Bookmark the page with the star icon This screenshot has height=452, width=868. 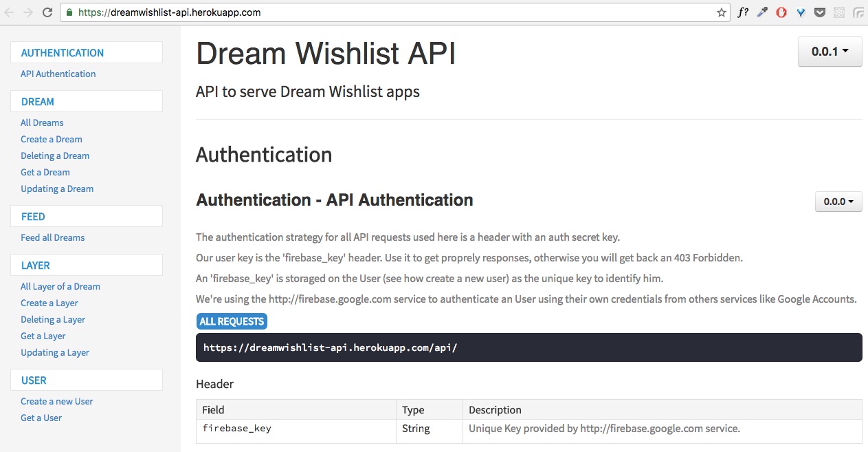[721, 12]
